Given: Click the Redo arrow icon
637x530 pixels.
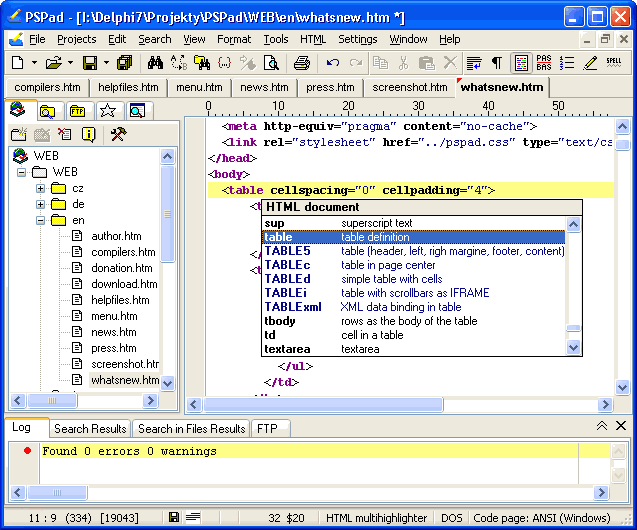Looking at the screenshot, I should [x=356, y=63].
